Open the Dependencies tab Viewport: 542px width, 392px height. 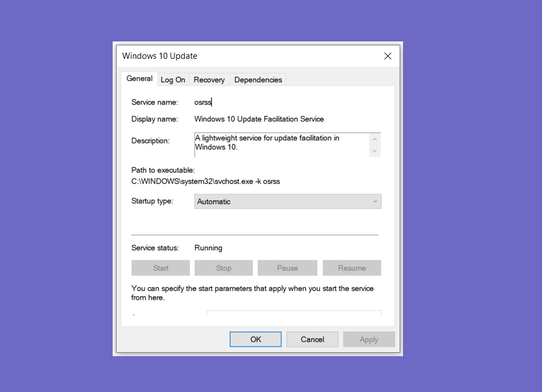click(x=258, y=80)
